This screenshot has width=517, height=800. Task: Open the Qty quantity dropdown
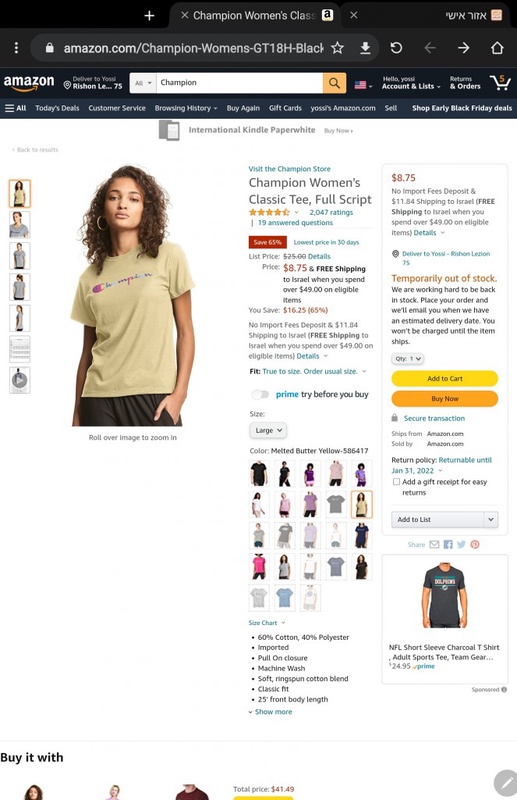pyautogui.click(x=408, y=359)
